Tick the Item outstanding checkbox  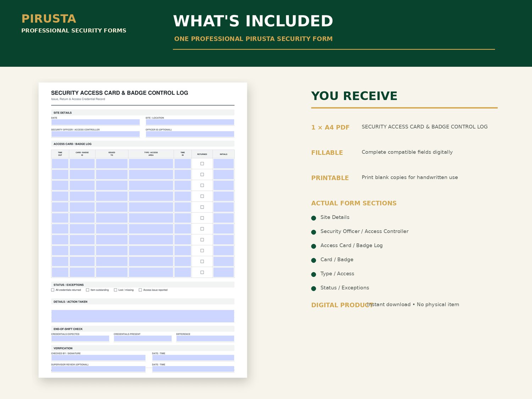[x=88, y=290]
